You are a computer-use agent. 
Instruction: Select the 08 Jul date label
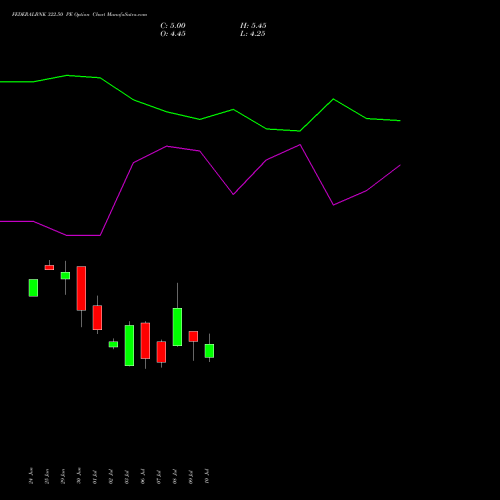pos(175,477)
